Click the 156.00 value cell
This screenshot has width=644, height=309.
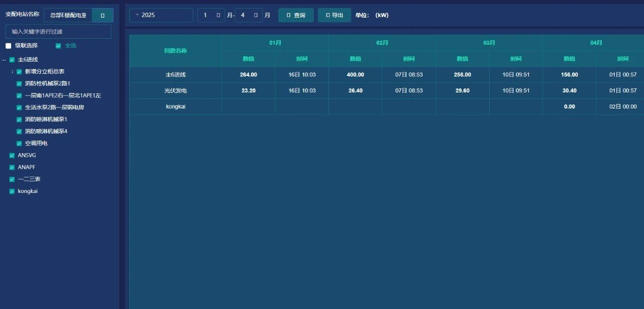tap(570, 75)
